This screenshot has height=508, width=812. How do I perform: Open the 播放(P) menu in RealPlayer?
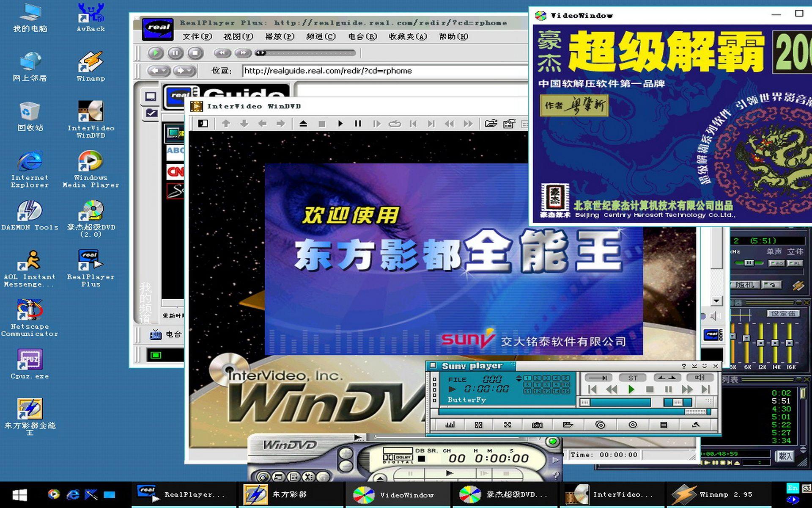click(x=280, y=36)
